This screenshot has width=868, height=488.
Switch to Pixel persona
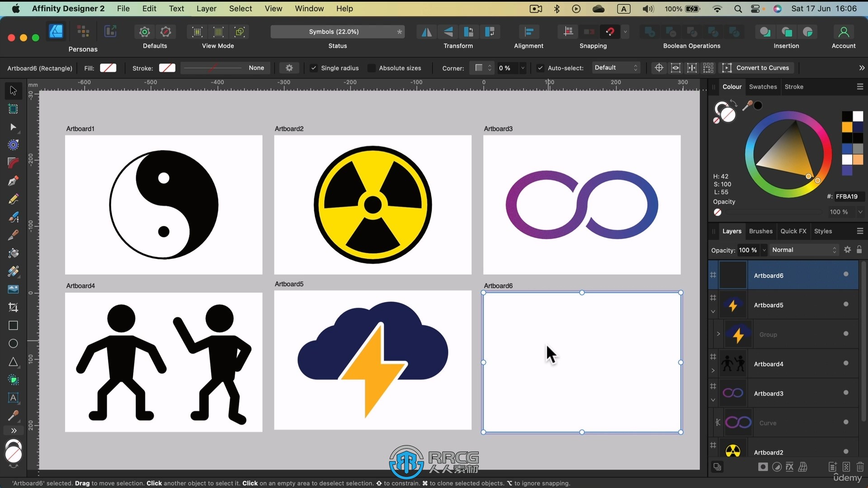pyautogui.click(x=83, y=32)
